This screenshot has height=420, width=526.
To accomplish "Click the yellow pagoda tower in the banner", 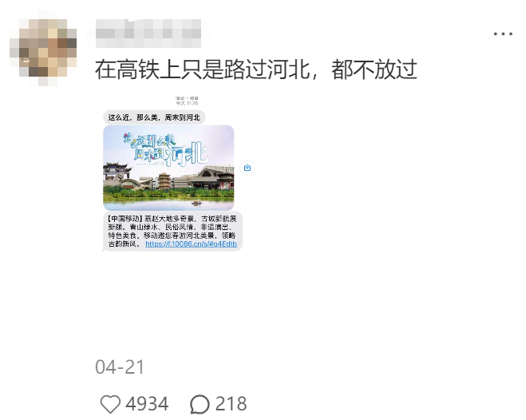I will (164, 181).
